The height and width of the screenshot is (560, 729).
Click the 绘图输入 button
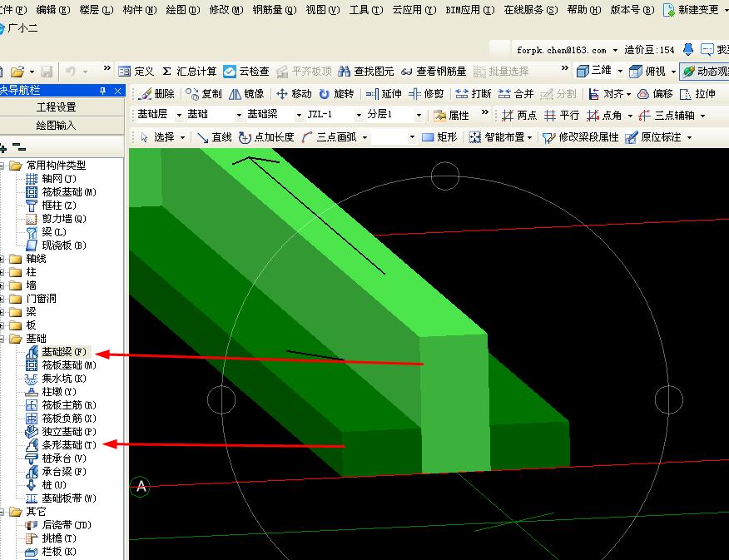(56, 126)
